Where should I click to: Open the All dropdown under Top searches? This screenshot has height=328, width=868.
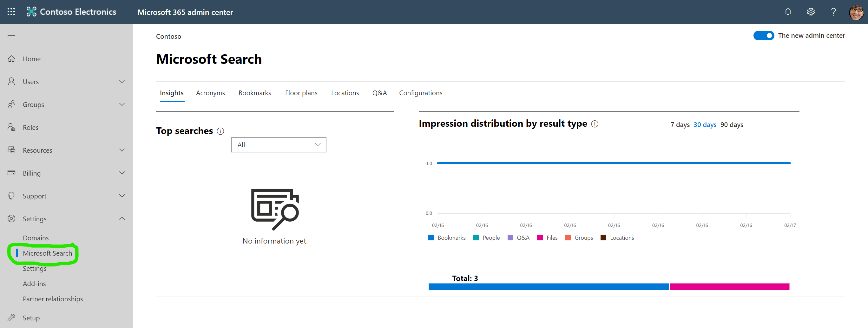279,144
